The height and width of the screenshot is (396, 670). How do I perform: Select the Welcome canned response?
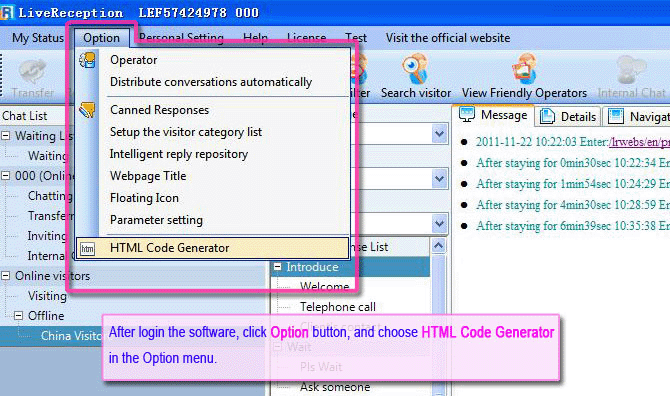point(325,287)
